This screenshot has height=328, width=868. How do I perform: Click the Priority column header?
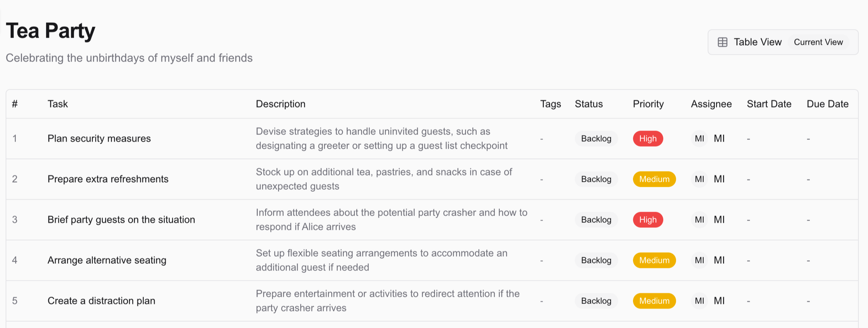pos(648,104)
